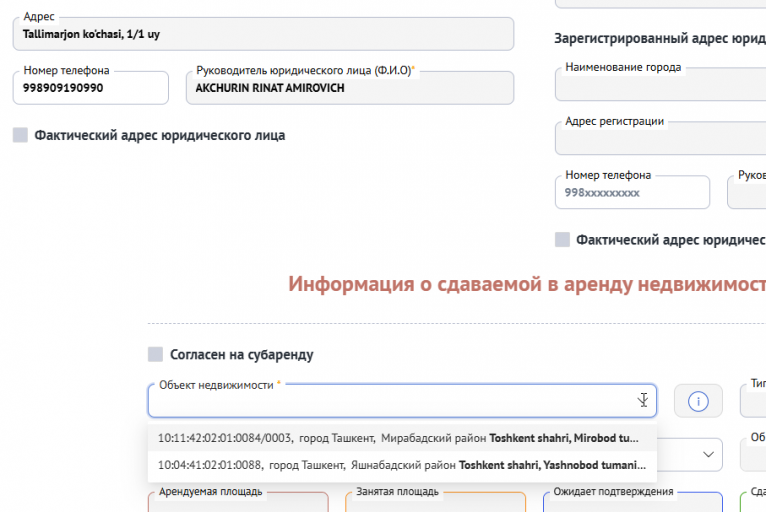Click the info icon beside Объект недвижимости
The height and width of the screenshot is (512, 766).
(698, 401)
